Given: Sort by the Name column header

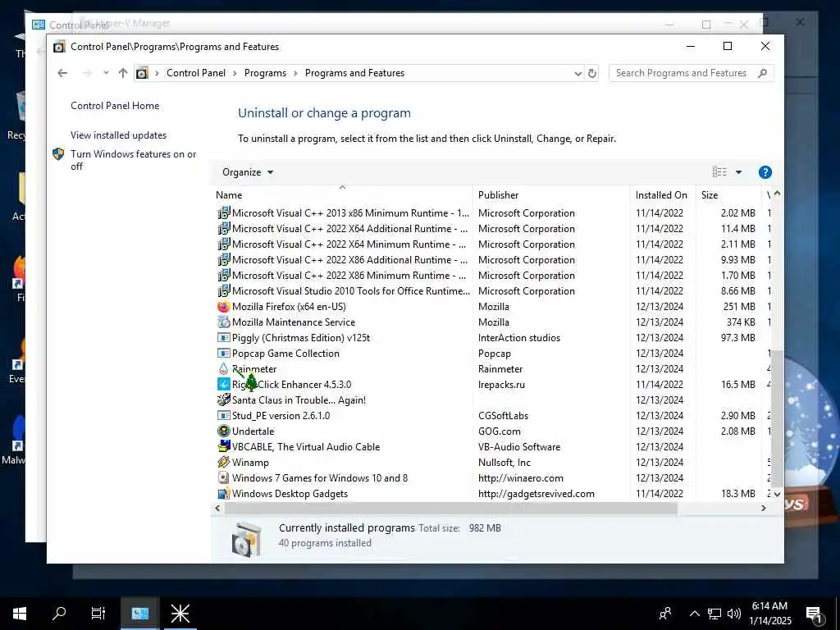Looking at the screenshot, I should 342,195.
